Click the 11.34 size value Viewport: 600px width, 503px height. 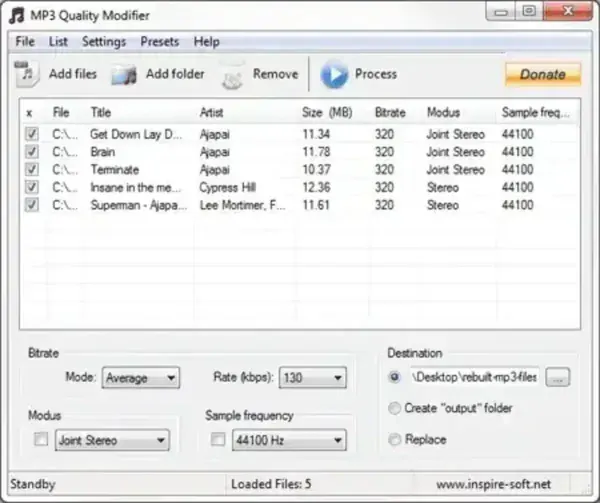coord(316,134)
